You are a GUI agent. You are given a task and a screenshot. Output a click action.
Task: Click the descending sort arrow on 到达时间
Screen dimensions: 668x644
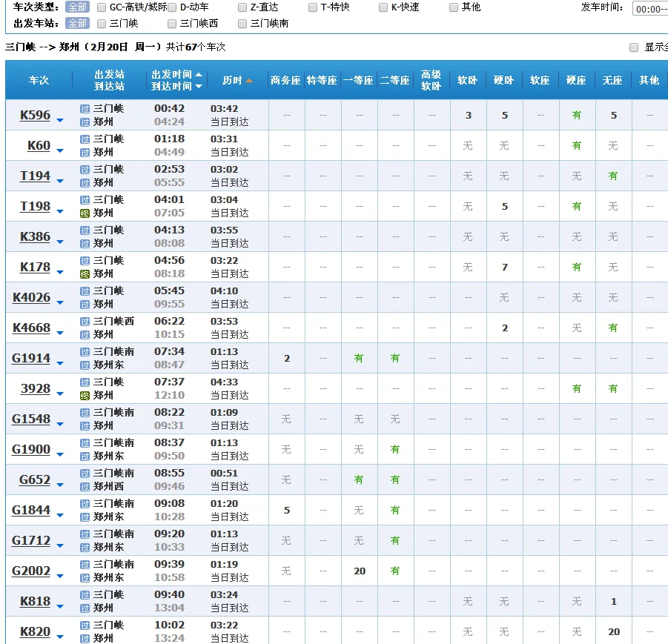click(x=198, y=86)
